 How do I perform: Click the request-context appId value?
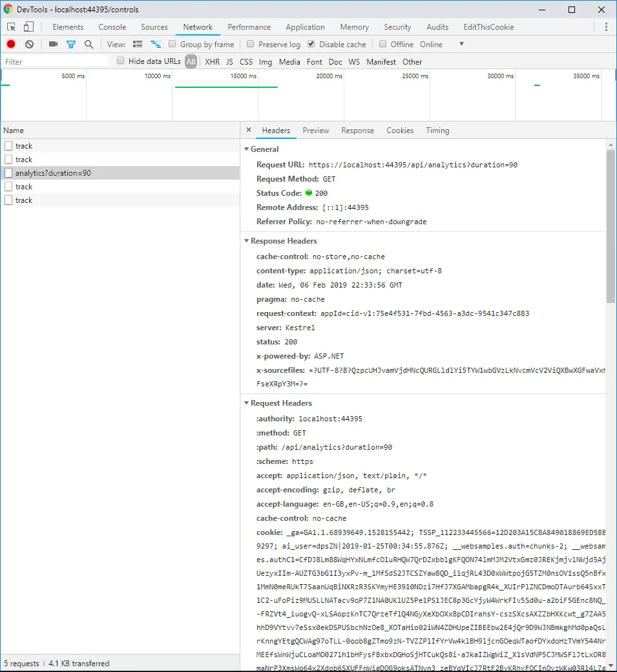(x=424, y=313)
